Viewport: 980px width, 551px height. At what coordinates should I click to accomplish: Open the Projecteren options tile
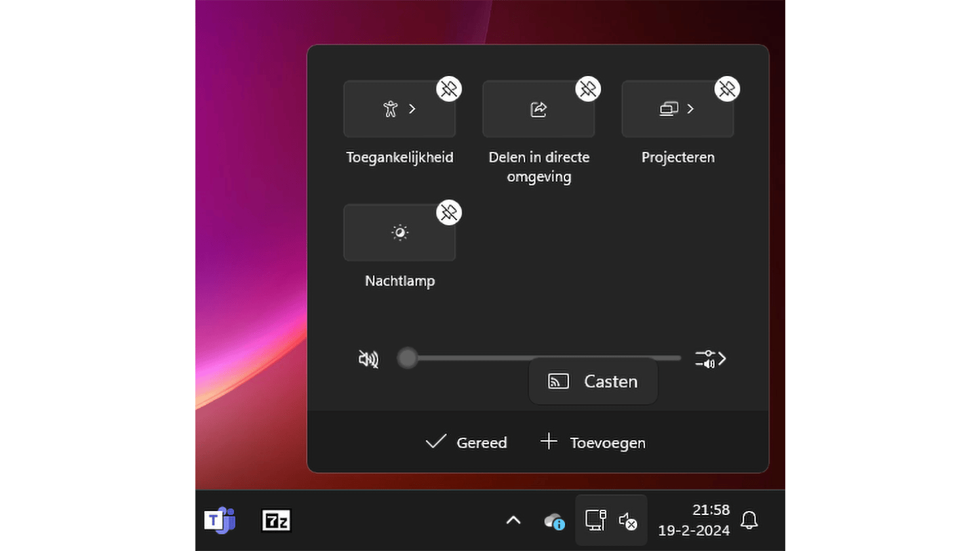(677, 109)
